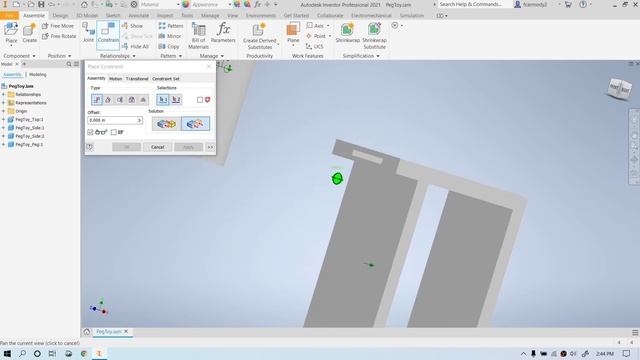Click Create Derived Substitutes
This screenshot has width=640, height=360.
(x=260, y=36)
